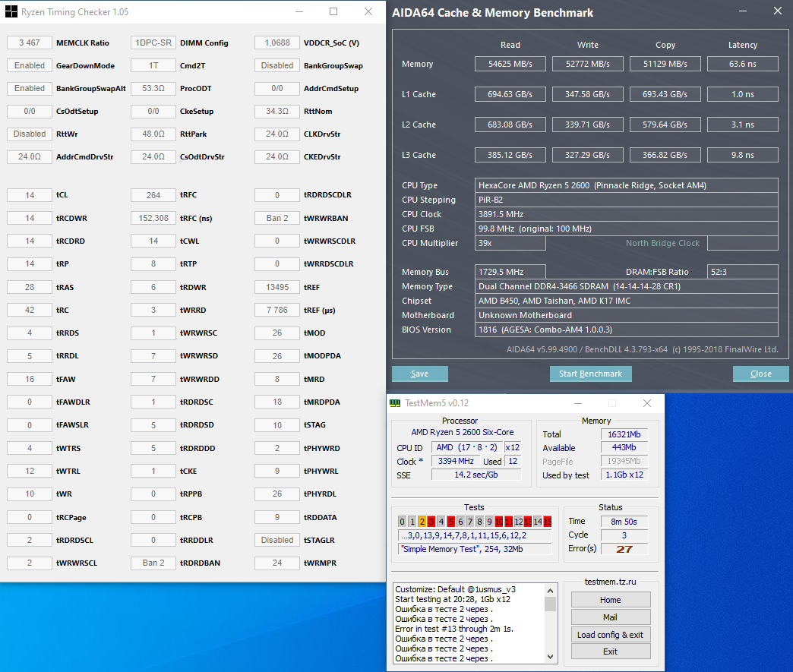Screen dimensions: 793x672
Task: Click the Available memory value 443Mb
Action: click(x=624, y=447)
